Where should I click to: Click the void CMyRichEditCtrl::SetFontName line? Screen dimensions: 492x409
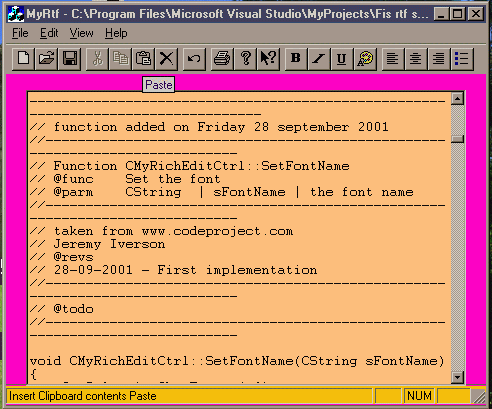237,361
